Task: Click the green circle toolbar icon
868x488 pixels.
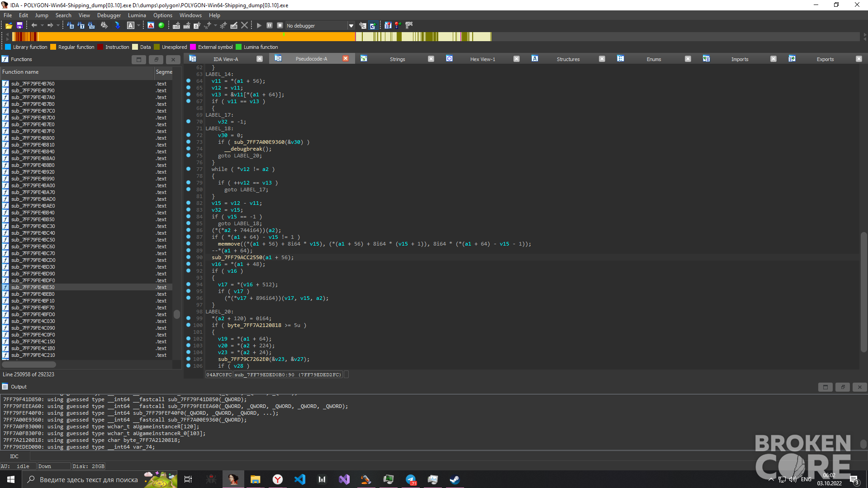Action: coord(161,26)
